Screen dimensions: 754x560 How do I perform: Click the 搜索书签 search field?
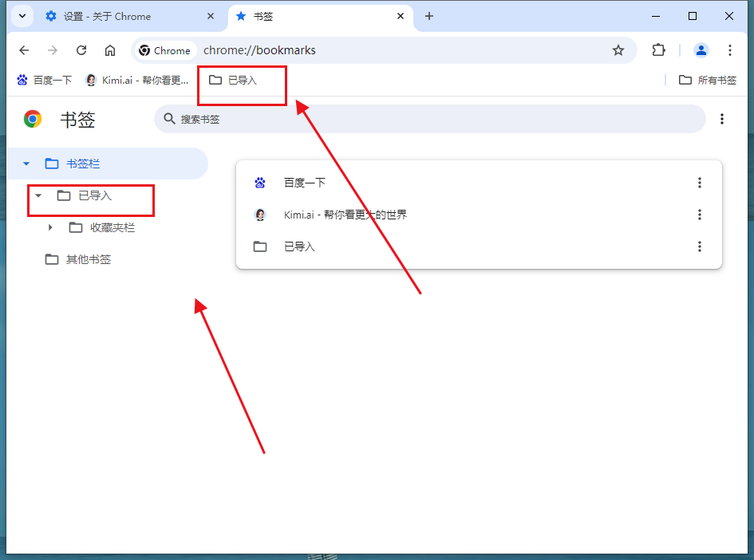(430, 119)
